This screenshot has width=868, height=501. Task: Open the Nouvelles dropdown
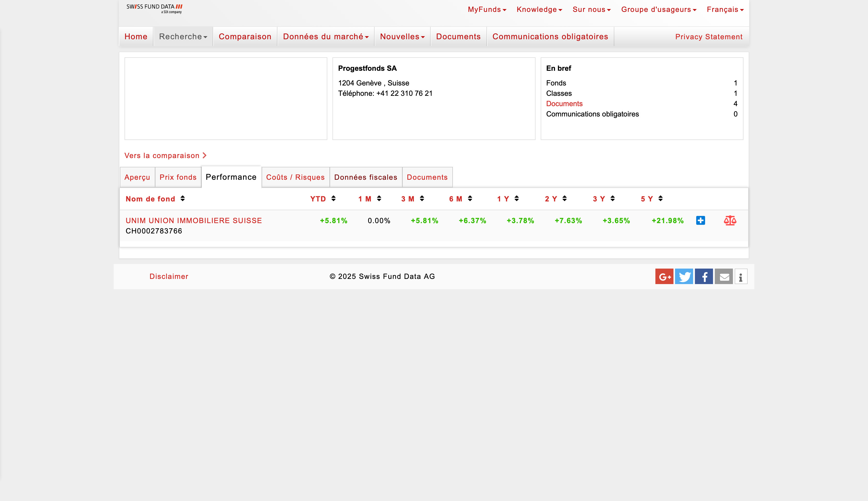[x=402, y=36]
